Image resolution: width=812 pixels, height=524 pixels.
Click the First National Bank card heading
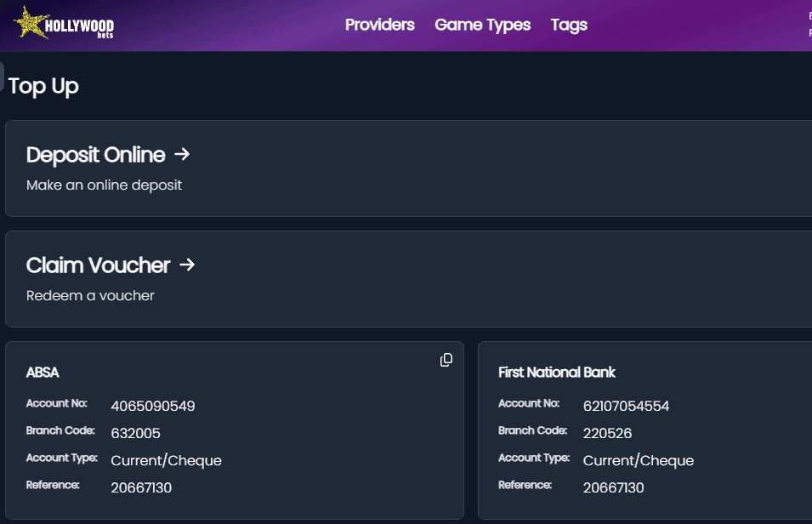tap(556, 373)
